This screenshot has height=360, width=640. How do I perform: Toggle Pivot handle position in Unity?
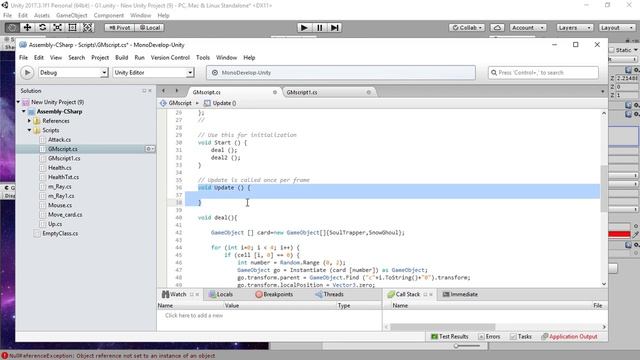[119, 27]
